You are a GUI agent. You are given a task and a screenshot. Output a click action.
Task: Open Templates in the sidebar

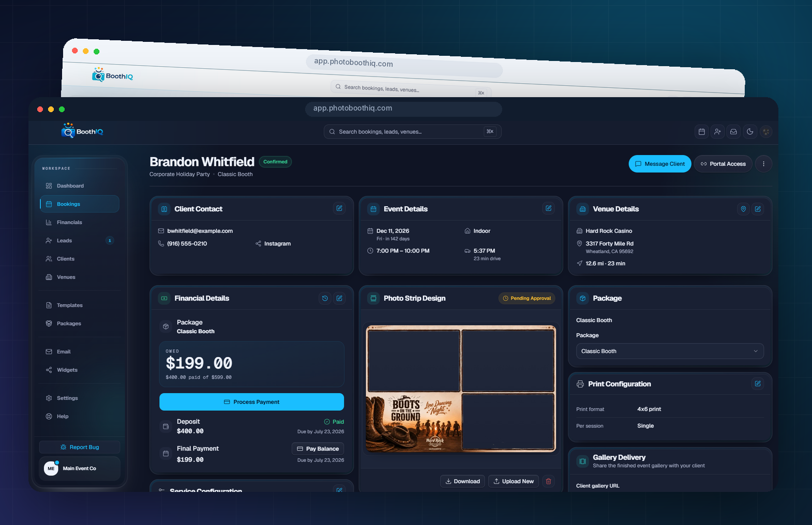coord(79,305)
